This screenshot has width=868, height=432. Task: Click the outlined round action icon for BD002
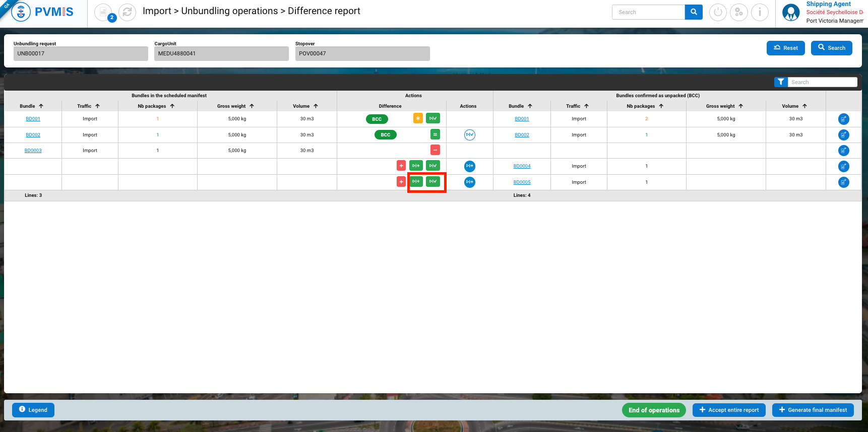(x=469, y=134)
